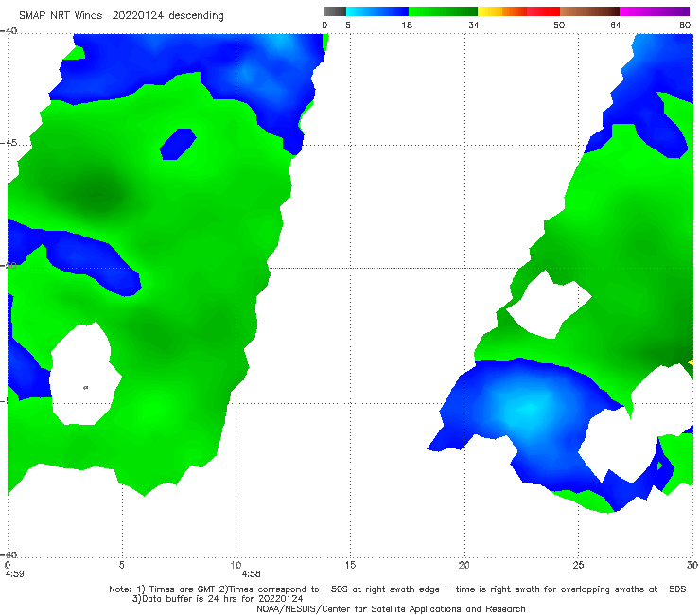Click the NOAA/NESDIS credit line
The image size is (700, 615).
(x=391, y=608)
